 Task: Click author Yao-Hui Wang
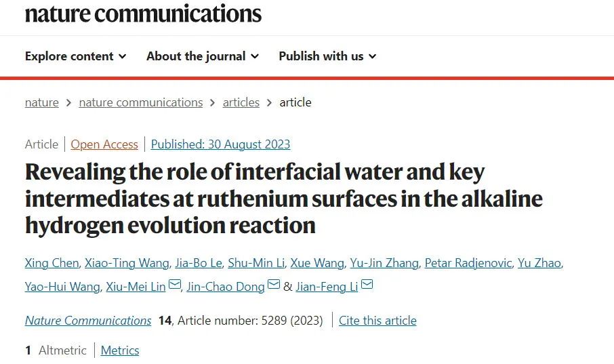62,287
